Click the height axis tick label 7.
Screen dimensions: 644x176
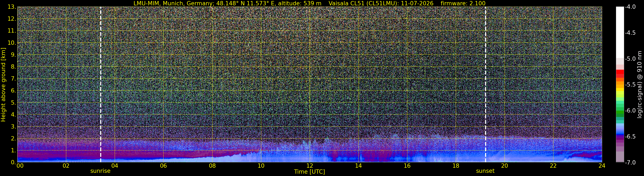click(x=13, y=79)
